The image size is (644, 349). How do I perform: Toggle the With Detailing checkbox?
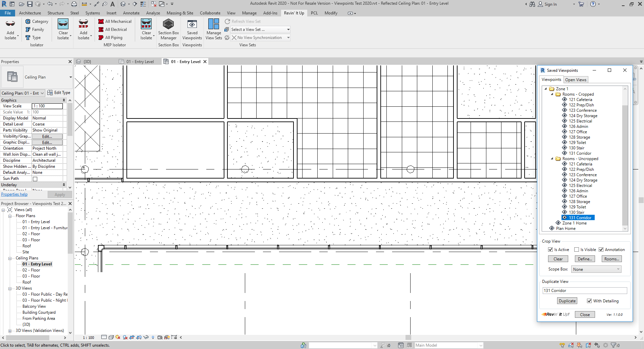(589, 301)
